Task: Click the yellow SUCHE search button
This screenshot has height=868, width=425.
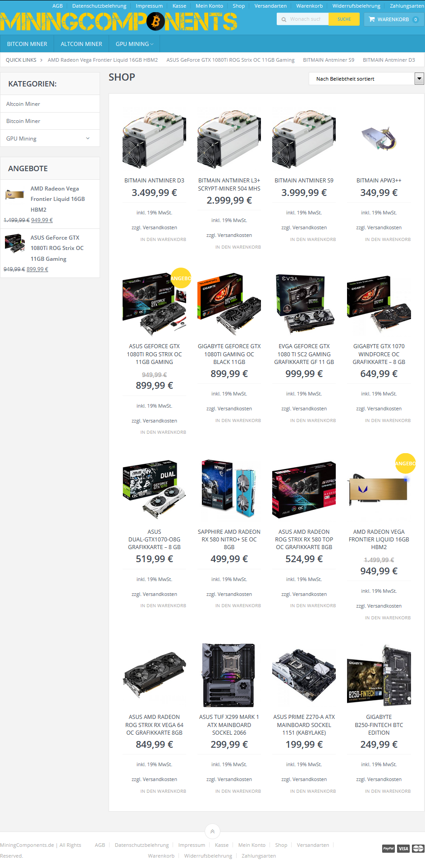Action: tap(344, 19)
